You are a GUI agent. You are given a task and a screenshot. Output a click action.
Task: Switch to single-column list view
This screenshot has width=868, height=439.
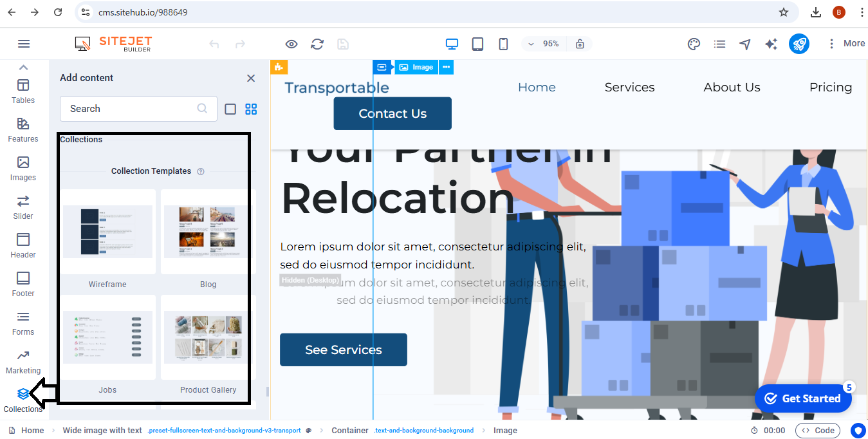[230, 109]
